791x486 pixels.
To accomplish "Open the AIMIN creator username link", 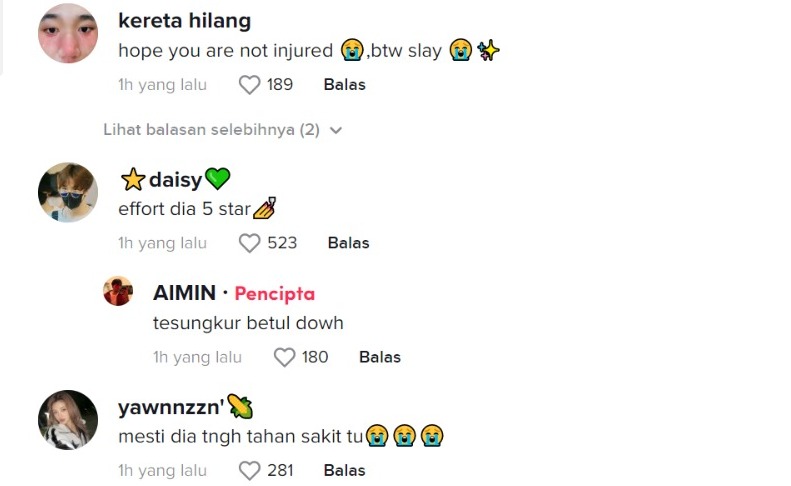I will (184, 293).
